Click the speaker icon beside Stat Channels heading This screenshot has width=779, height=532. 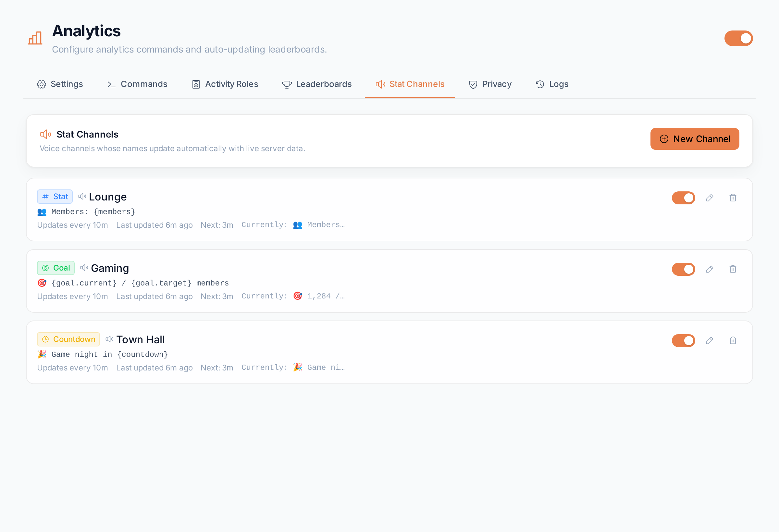pyautogui.click(x=45, y=134)
